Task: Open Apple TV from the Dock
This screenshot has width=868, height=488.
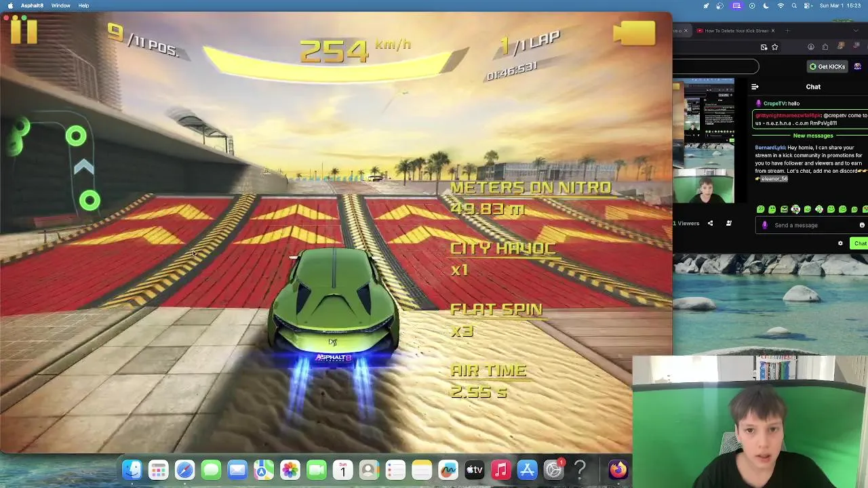Action: pyautogui.click(x=475, y=470)
